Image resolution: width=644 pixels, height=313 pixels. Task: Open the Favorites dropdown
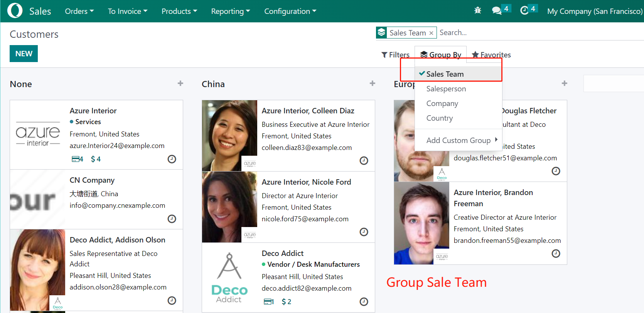point(491,55)
